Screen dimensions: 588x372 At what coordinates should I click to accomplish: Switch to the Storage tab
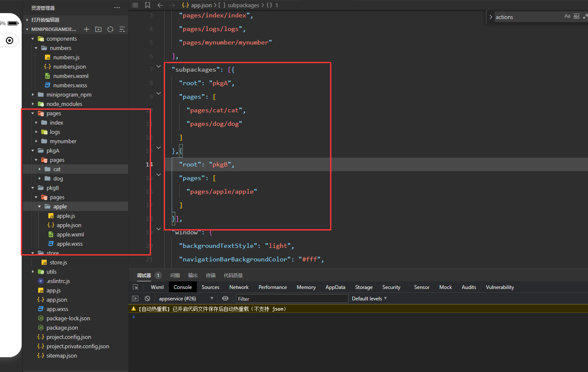pyautogui.click(x=364, y=287)
